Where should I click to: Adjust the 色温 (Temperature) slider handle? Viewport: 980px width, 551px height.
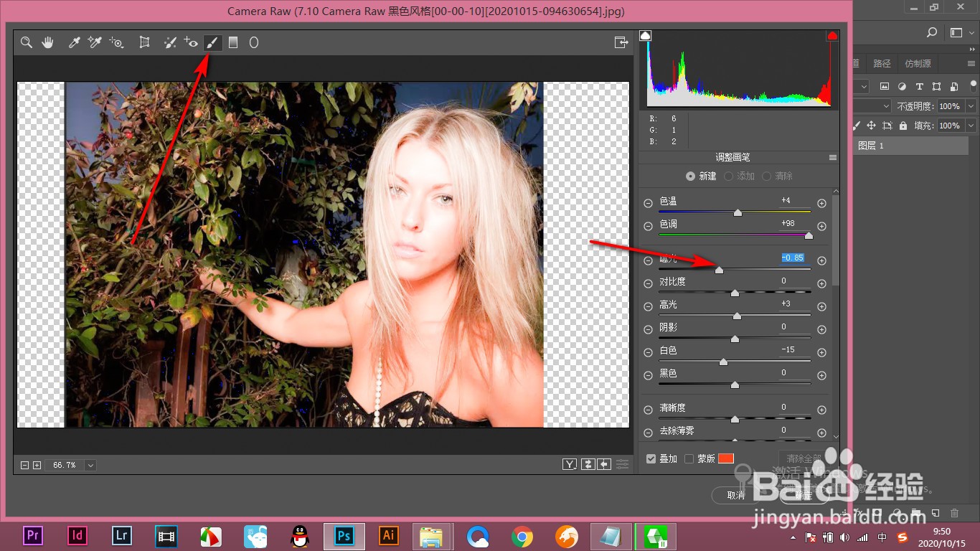(738, 212)
